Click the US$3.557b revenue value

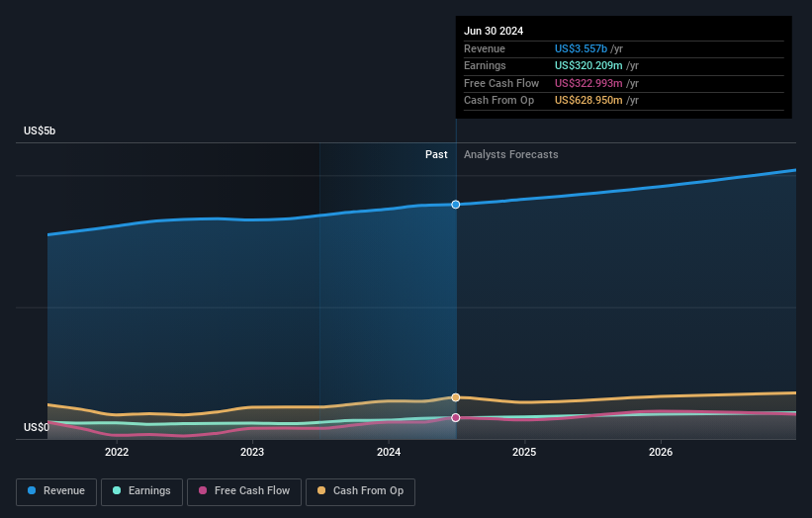581,48
